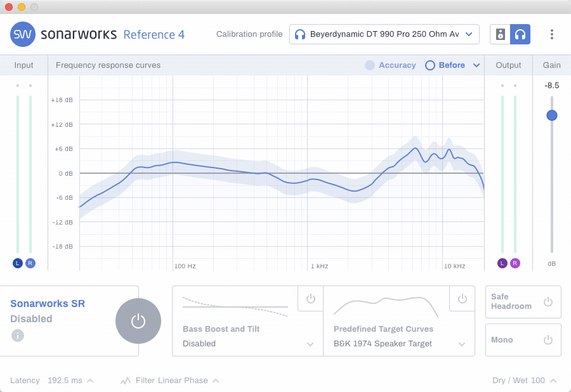Click the 0 dB axis label
The height and width of the screenshot is (392, 571).
[66, 174]
